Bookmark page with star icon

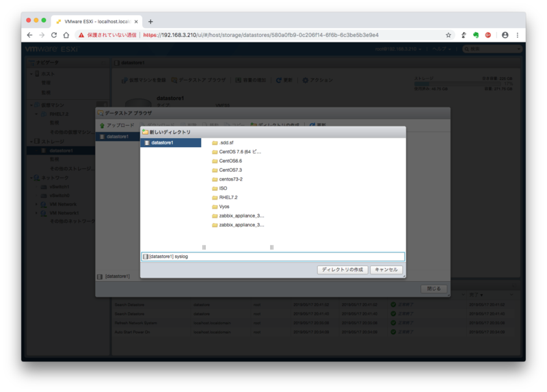pos(449,35)
